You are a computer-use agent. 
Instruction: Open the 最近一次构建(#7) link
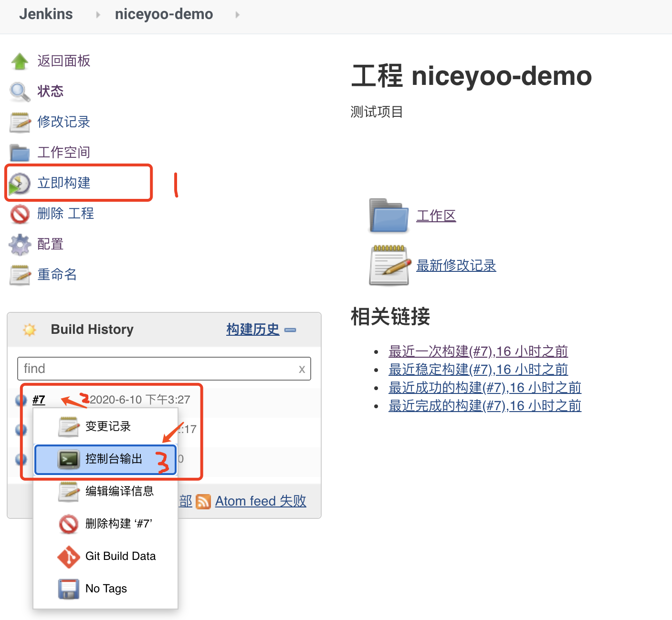coord(478,351)
